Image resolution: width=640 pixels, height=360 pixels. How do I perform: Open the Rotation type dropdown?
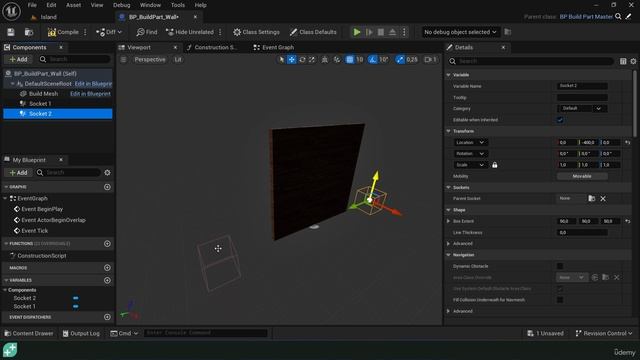click(x=470, y=154)
